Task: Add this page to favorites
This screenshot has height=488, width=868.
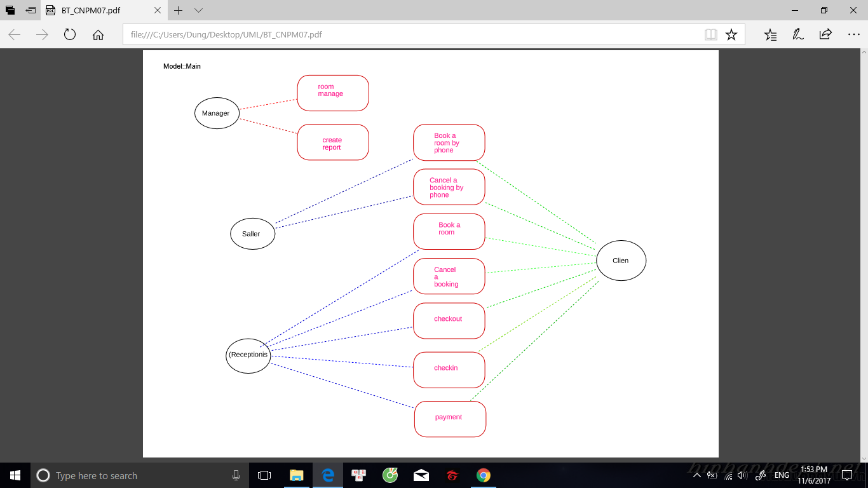Action: click(x=731, y=34)
